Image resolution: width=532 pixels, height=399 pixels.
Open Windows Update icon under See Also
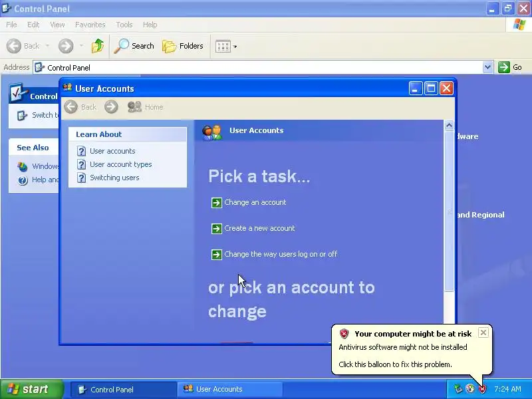22,167
